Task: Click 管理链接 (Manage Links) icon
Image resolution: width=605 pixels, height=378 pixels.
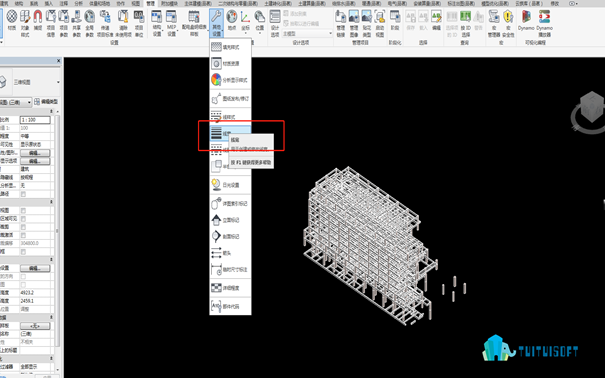Action: pos(340,23)
